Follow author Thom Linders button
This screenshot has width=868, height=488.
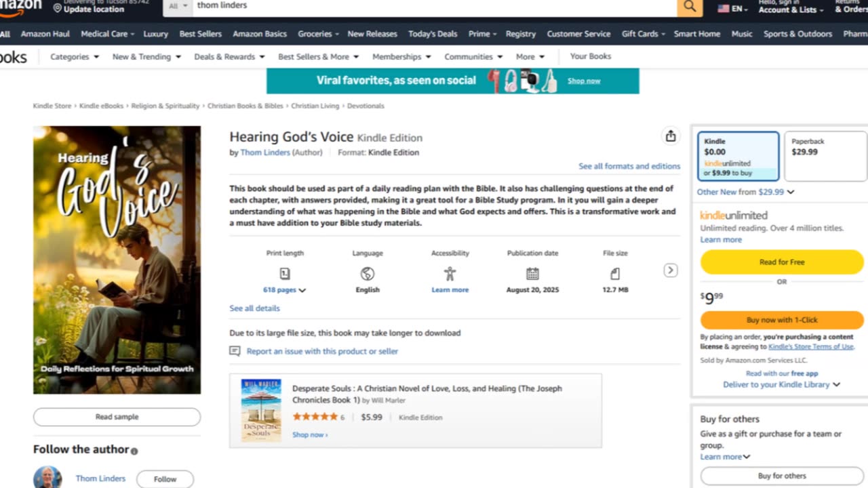(165, 479)
